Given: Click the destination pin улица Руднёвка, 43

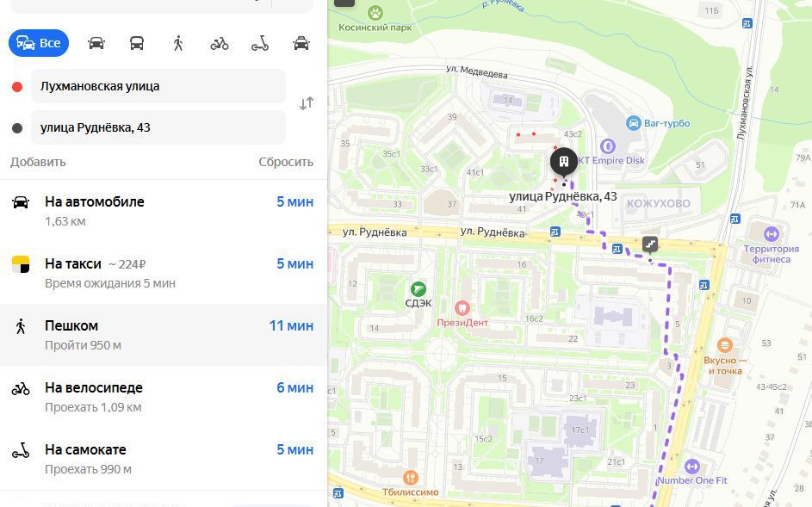Looking at the screenshot, I should [563, 162].
